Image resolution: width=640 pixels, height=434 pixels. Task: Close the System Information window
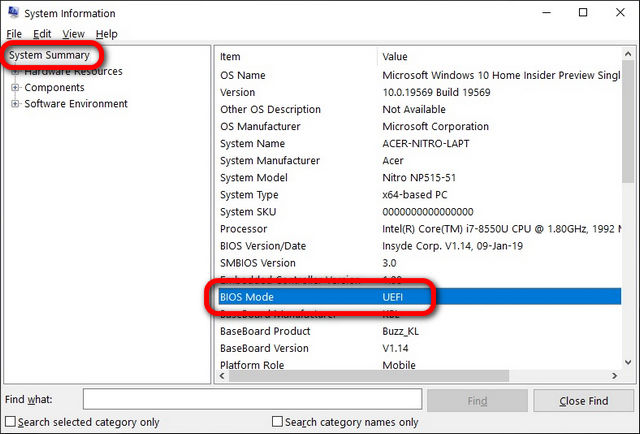tap(620, 13)
